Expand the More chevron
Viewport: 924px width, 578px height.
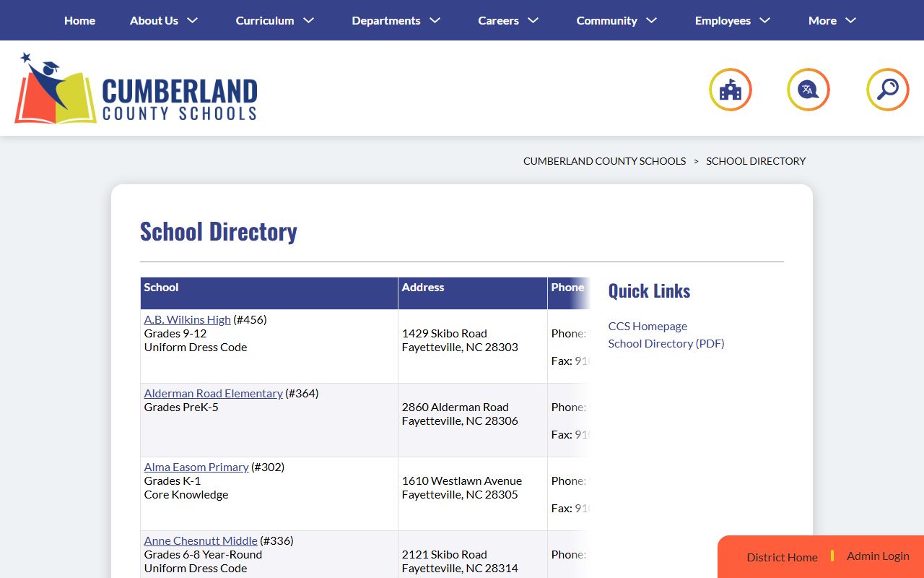tap(851, 20)
